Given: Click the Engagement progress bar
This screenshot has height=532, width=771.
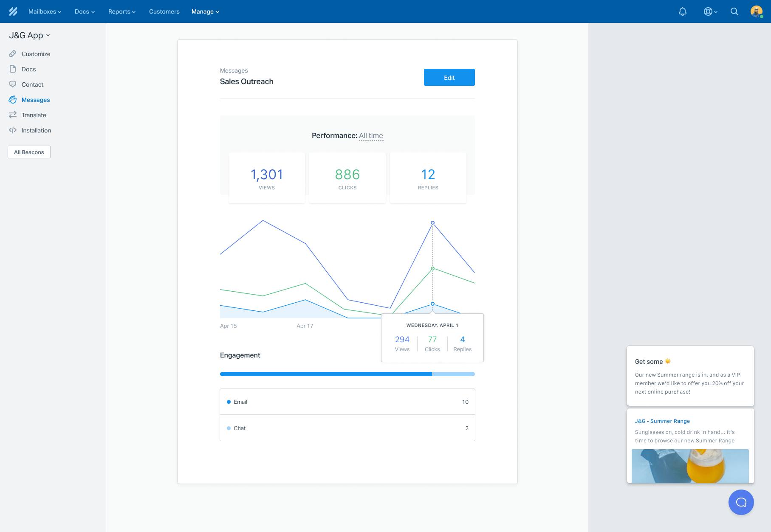Looking at the screenshot, I should pos(347,374).
